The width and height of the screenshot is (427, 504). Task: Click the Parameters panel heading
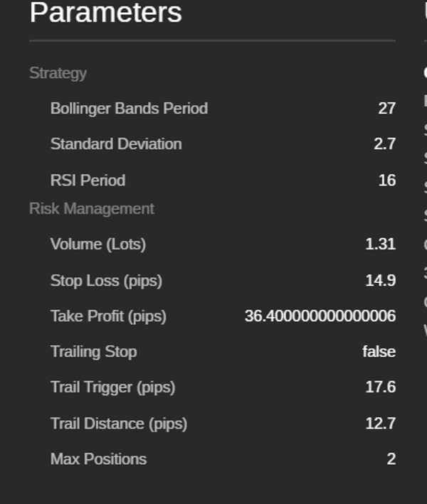(x=106, y=13)
